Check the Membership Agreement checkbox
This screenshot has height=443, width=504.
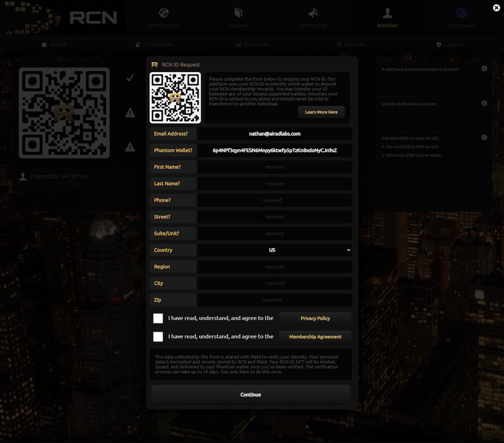158,336
